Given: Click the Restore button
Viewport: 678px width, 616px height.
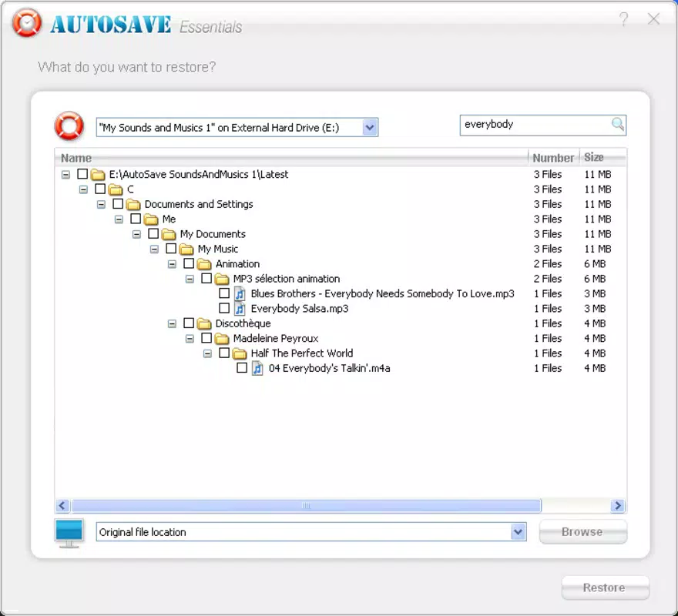Looking at the screenshot, I should [605, 588].
